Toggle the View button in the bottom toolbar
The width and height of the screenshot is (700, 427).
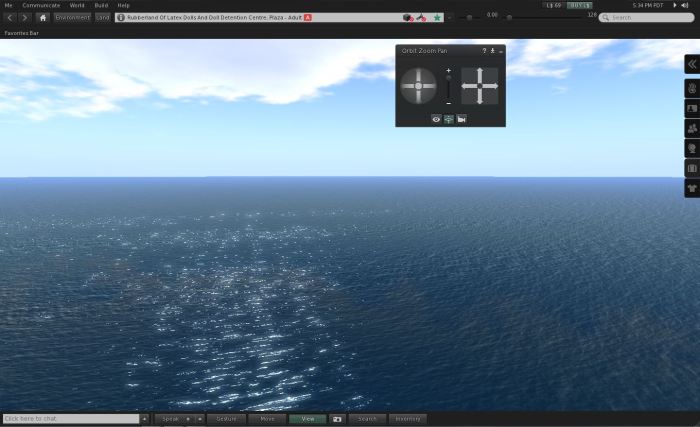[307, 419]
